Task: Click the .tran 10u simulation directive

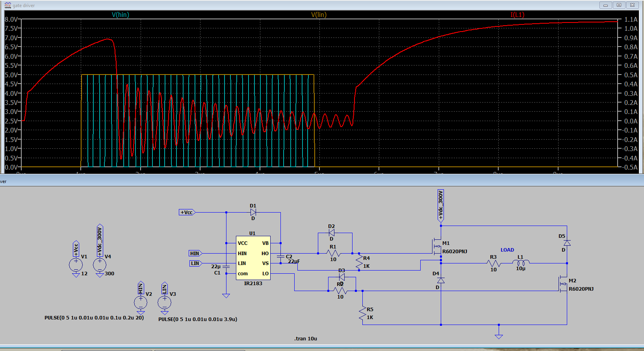Action: [x=306, y=338]
